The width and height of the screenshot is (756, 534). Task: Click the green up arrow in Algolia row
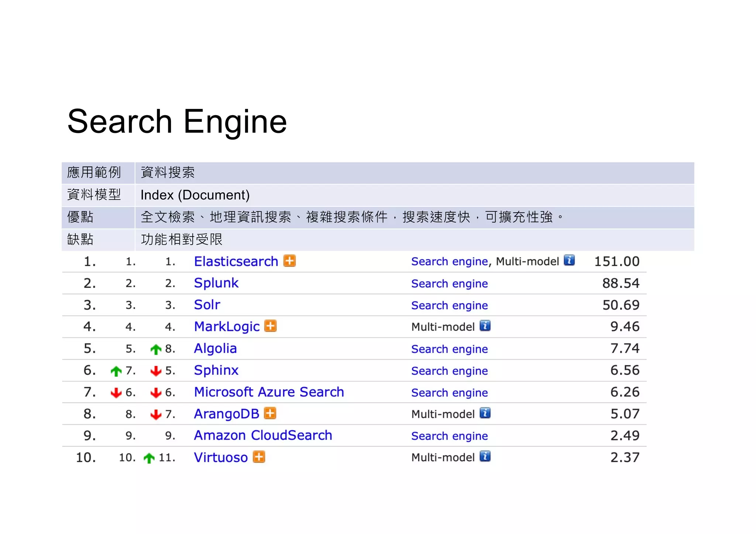click(156, 349)
